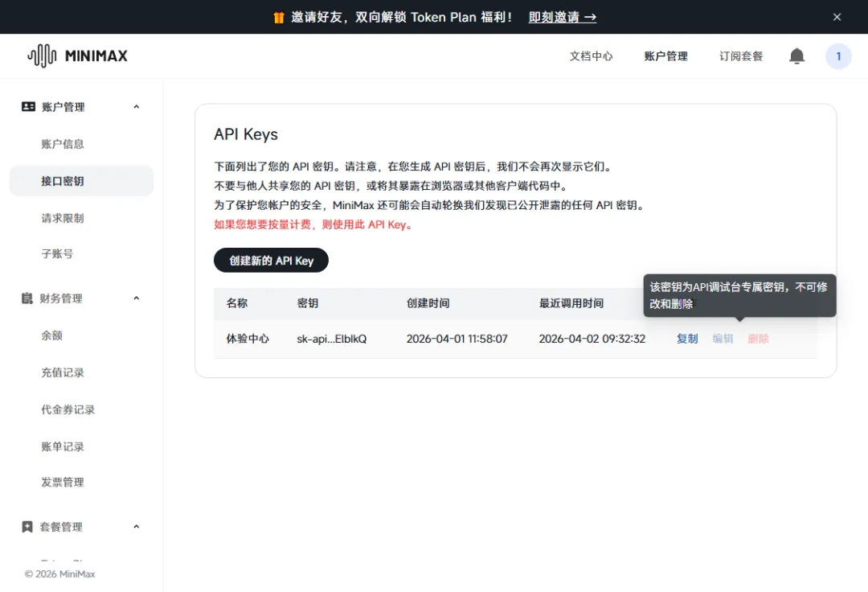Click last call time 2026-04-02 09:32:32

(x=592, y=339)
